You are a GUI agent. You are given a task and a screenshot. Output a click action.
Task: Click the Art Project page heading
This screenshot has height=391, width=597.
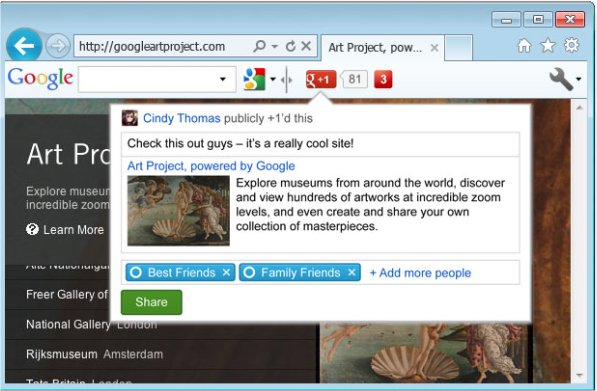pos(69,154)
